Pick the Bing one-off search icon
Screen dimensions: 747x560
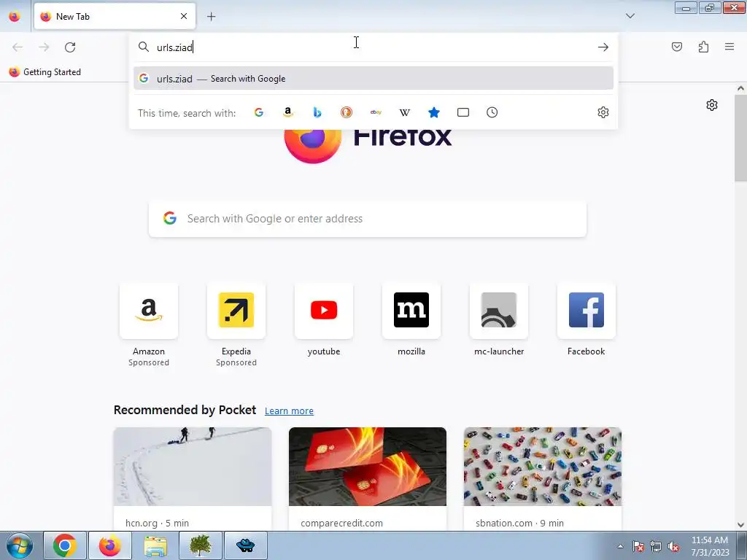point(317,112)
